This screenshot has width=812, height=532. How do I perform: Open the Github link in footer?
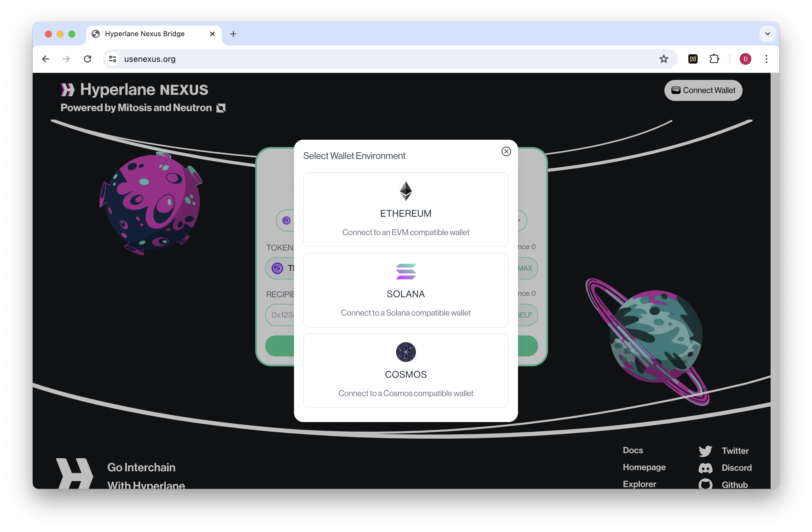point(734,484)
